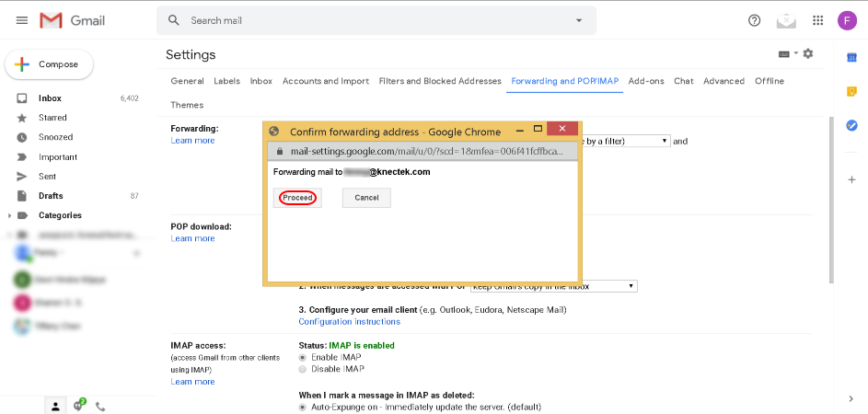This screenshot has height=414, width=868.
Task: Collapse side panel chevron at bottom right
Action: (851, 399)
